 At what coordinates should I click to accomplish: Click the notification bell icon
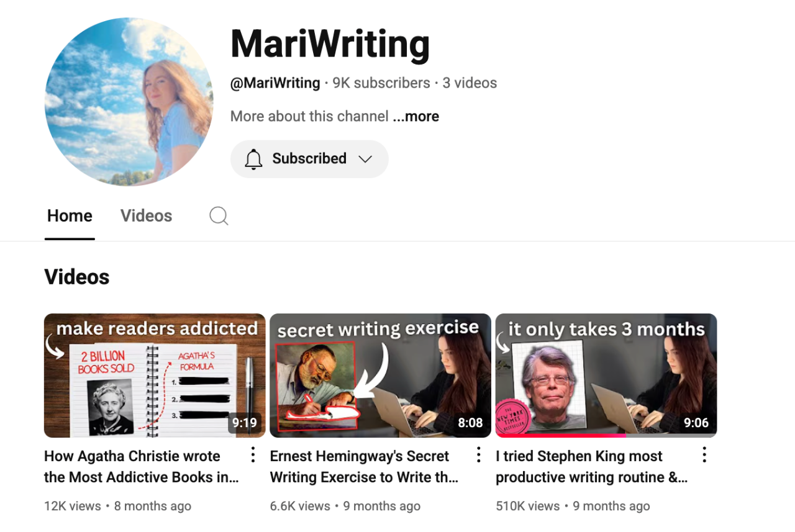[253, 160]
